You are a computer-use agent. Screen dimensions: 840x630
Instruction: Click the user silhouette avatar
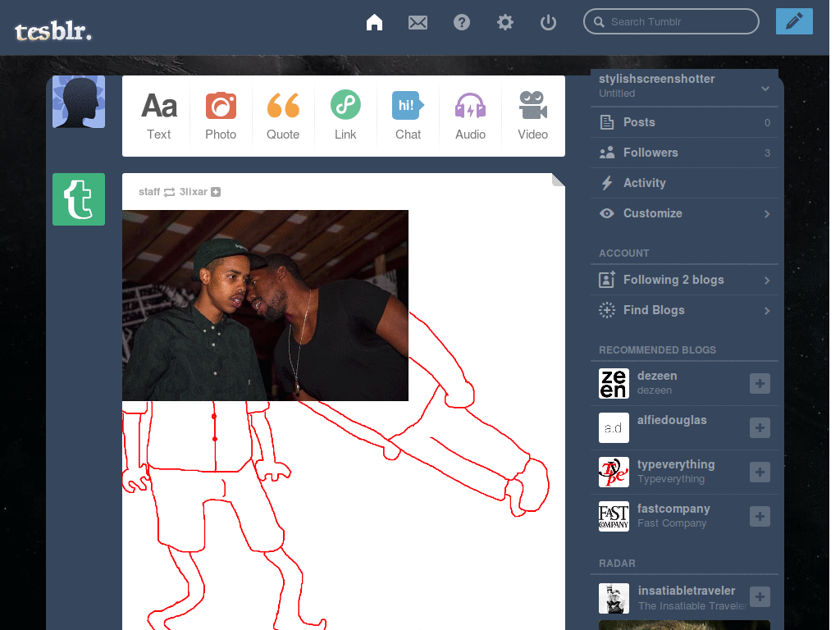[x=79, y=102]
